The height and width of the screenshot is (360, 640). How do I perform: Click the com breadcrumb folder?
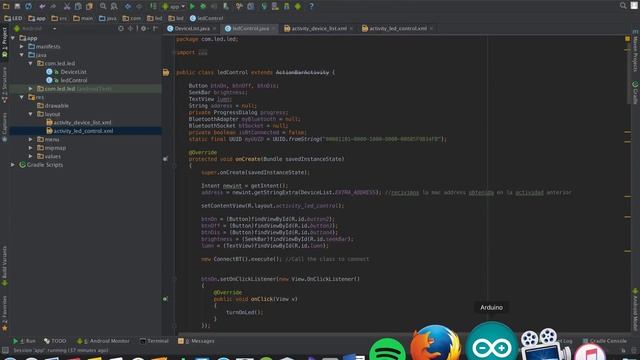132,18
